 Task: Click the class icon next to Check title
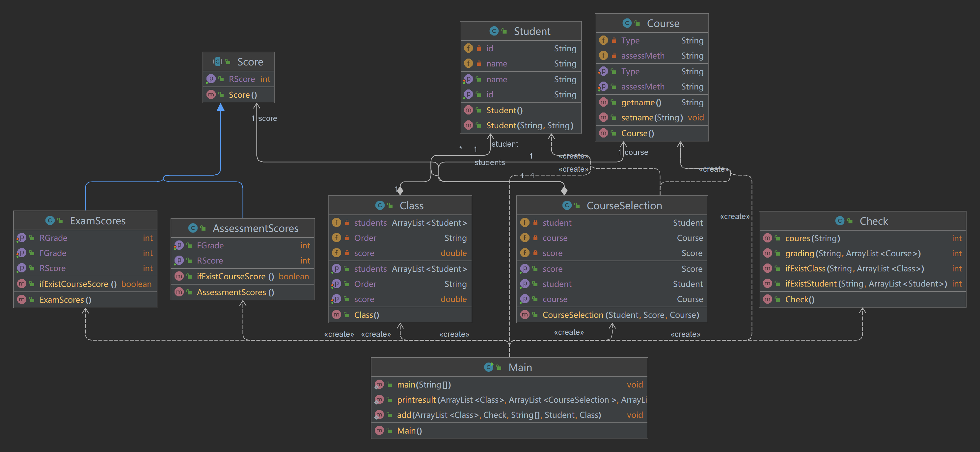(840, 221)
